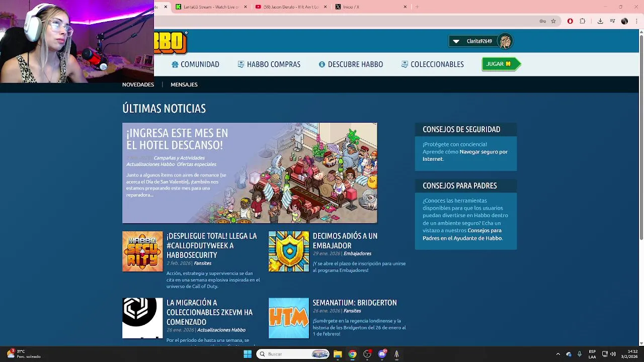Screen dimensions: 644x362
Task: Follow the 'Navegar seguro por Internet' link
Action: (465, 155)
